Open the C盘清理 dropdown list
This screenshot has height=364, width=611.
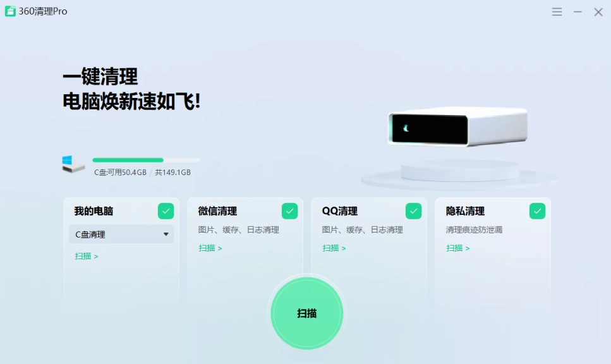click(121, 234)
